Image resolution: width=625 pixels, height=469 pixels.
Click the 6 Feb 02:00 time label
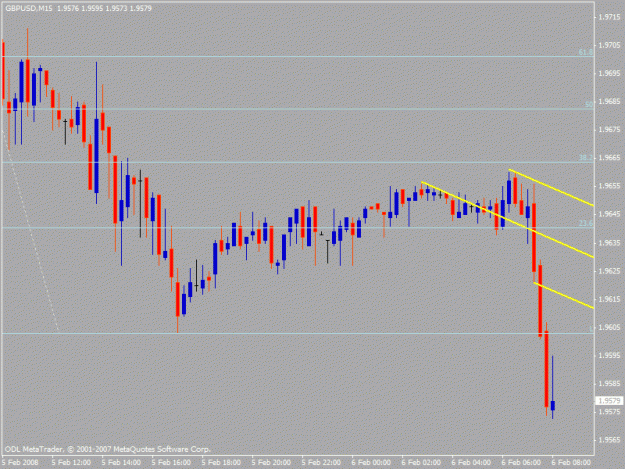point(421,462)
